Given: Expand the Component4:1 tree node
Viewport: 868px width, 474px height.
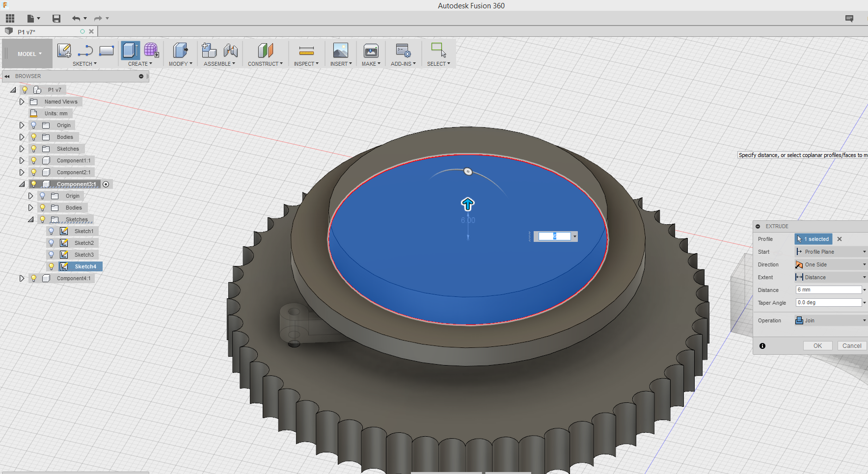Looking at the screenshot, I should point(22,278).
